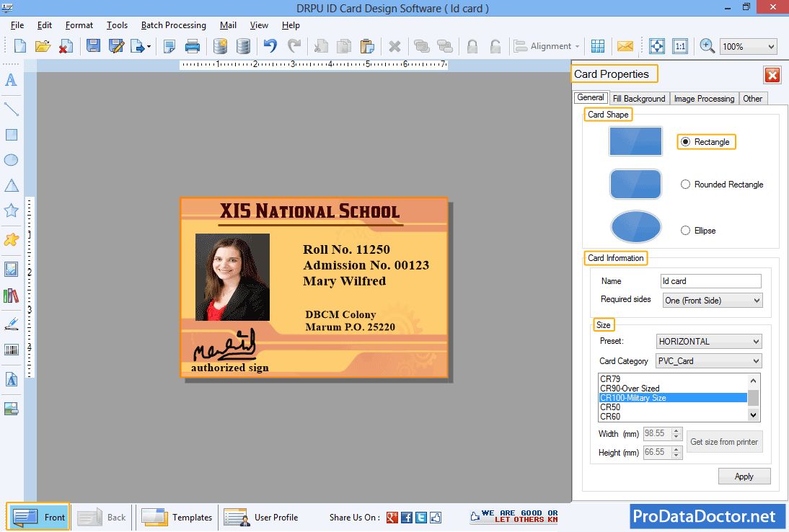Click the Print toolbar icon
The width and height of the screenshot is (789, 532).
193,47
